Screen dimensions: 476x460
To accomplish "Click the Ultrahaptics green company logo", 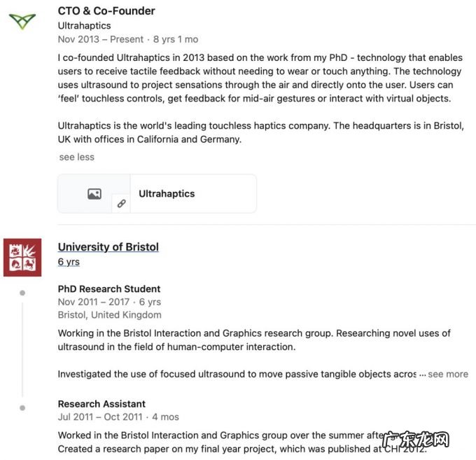I will click(x=22, y=20).
